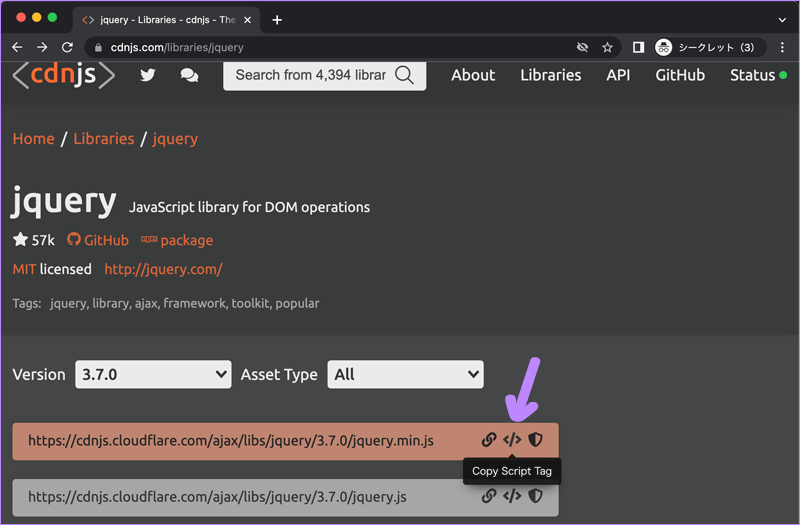Click the Copy Script Tag icon for jquery.min.js
The image size is (800, 525).
click(x=512, y=439)
